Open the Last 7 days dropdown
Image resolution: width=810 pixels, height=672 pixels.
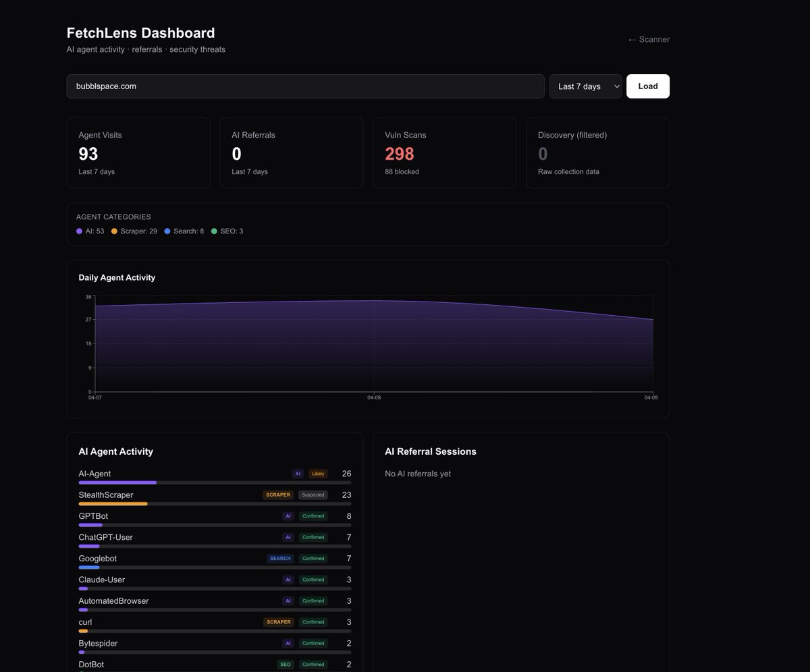point(585,86)
